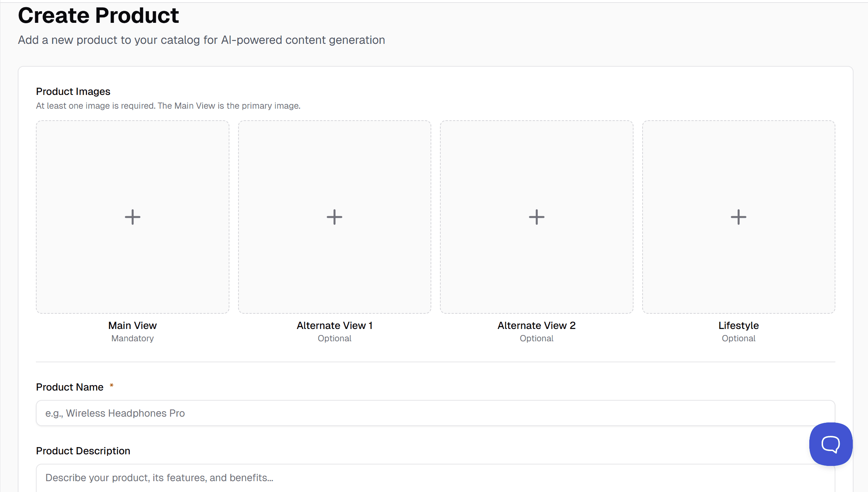Viewport: 868px width, 492px height.
Task: Open the chat support bubble
Action: point(831,444)
